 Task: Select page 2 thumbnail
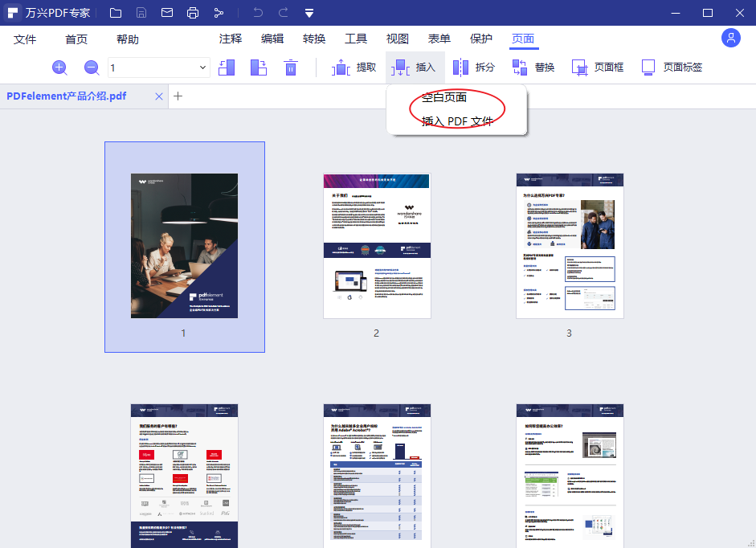(377, 245)
